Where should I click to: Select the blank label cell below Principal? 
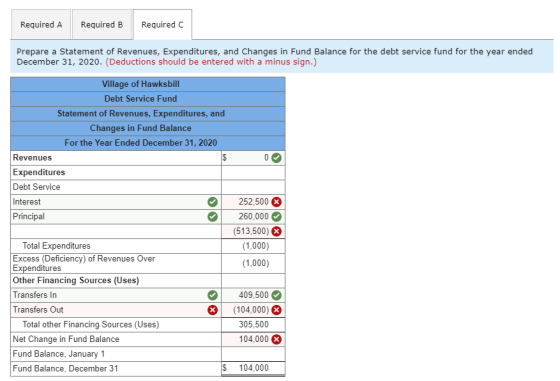pos(116,231)
